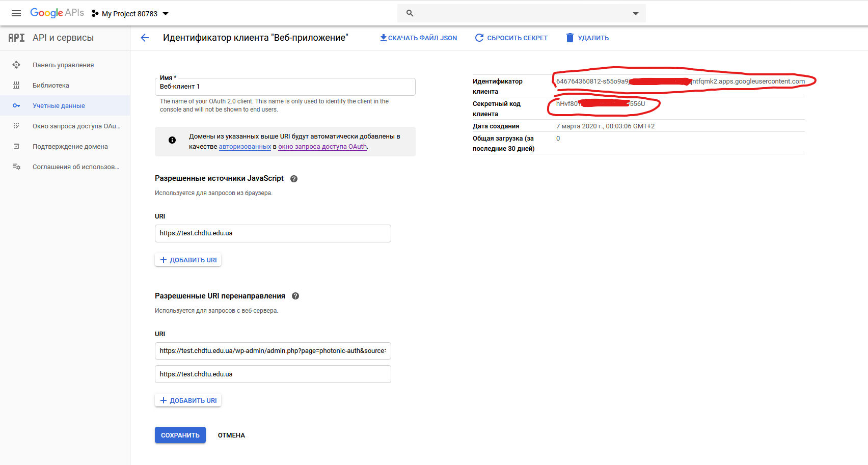
Task: Click the refresh icon next to СБРОСИТЬ СЕКРЕТ
Action: 479,38
